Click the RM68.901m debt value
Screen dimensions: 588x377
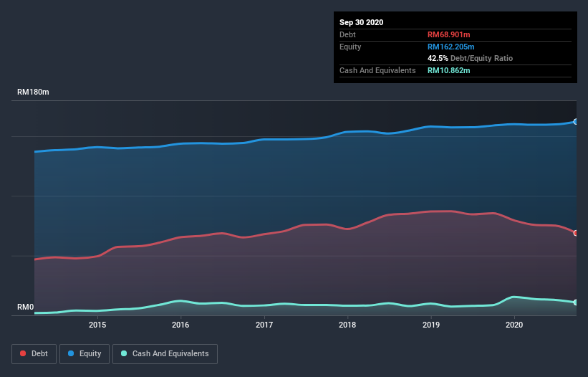coord(448,34)
